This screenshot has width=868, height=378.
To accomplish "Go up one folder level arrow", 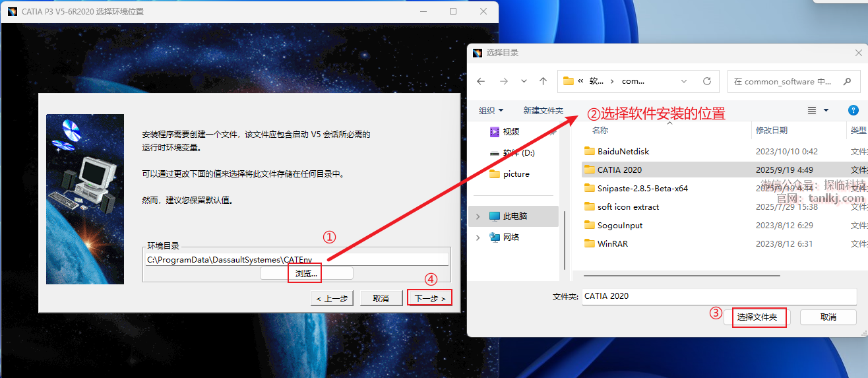I will point(543,81).
